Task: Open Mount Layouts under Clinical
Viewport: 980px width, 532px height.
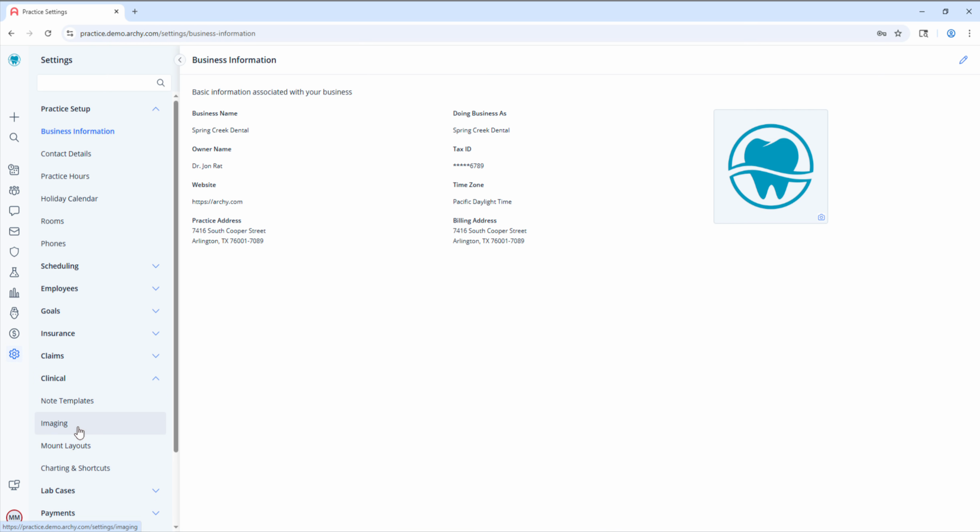Action: (x=65, y=446)
